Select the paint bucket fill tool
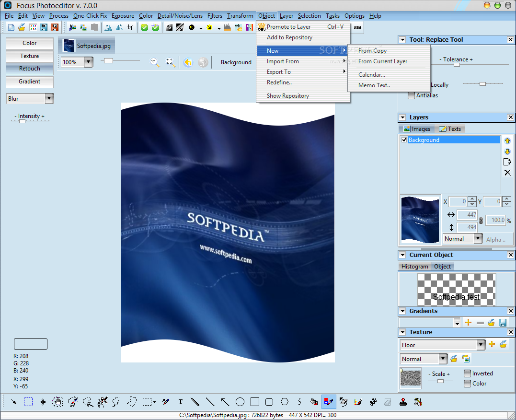The height and width of the screenshot is (420, 516). coord(314,402)
